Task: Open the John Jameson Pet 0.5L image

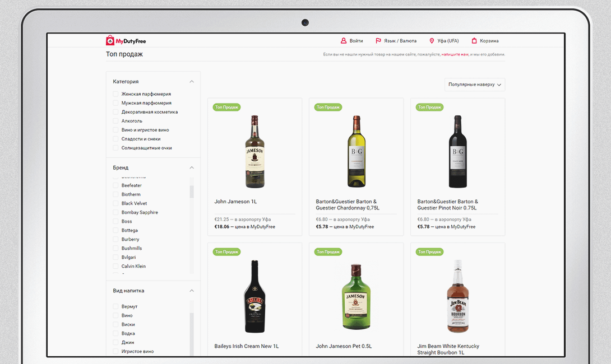Action: pyautogui.click(x=356, y=297)
